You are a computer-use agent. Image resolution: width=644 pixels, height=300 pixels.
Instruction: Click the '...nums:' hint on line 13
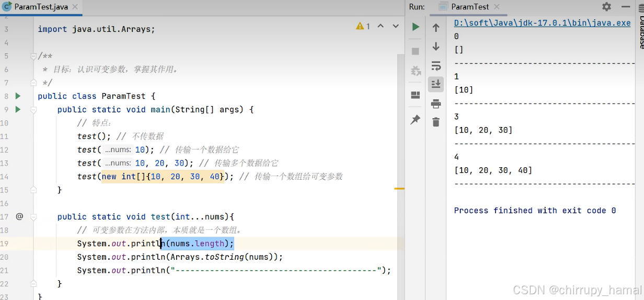point(118,163)
